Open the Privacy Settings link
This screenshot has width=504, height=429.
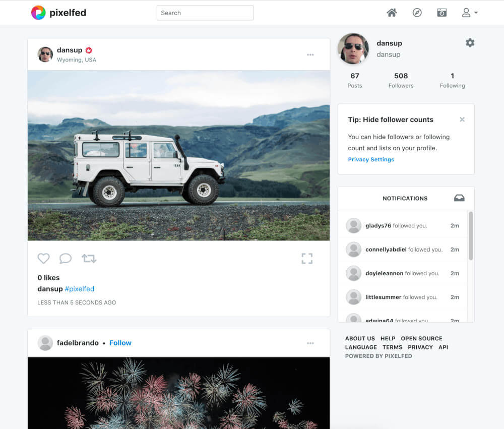pyautogui.click(x=371, y=159)
